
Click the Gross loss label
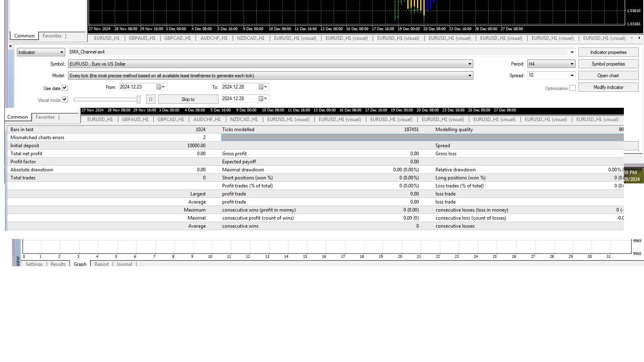click(446, 154)
